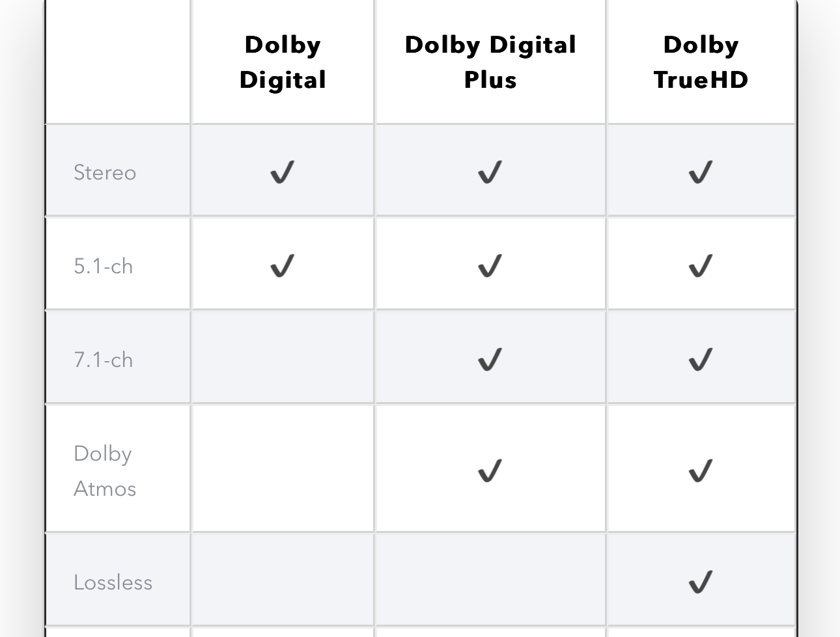This screenshot has width=840, height=637.
Task: Click the empty Lossless cell under Dolby Digital
Action: [x=283, y=579]
